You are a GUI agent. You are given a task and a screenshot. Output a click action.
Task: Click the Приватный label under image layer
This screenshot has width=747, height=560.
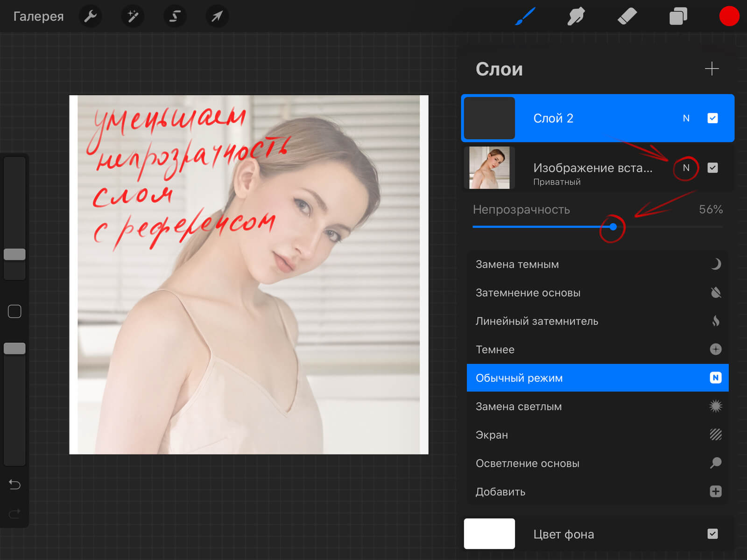[x=557, y=182]
